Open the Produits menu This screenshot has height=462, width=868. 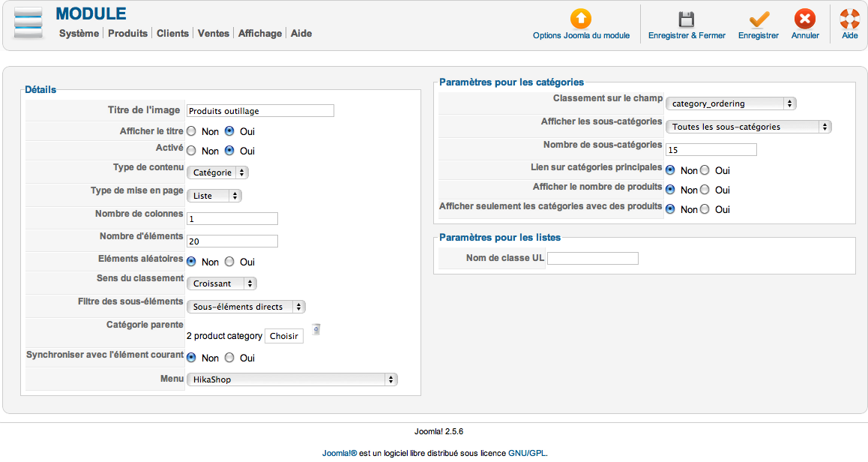pyautogui.click(x=127, y=34)
